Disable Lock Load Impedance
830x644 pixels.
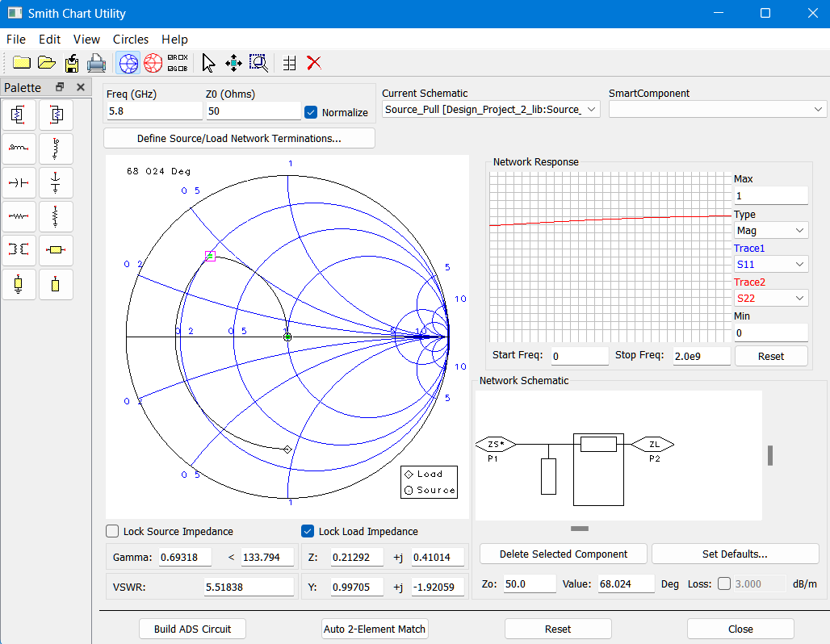pos(308,531)
